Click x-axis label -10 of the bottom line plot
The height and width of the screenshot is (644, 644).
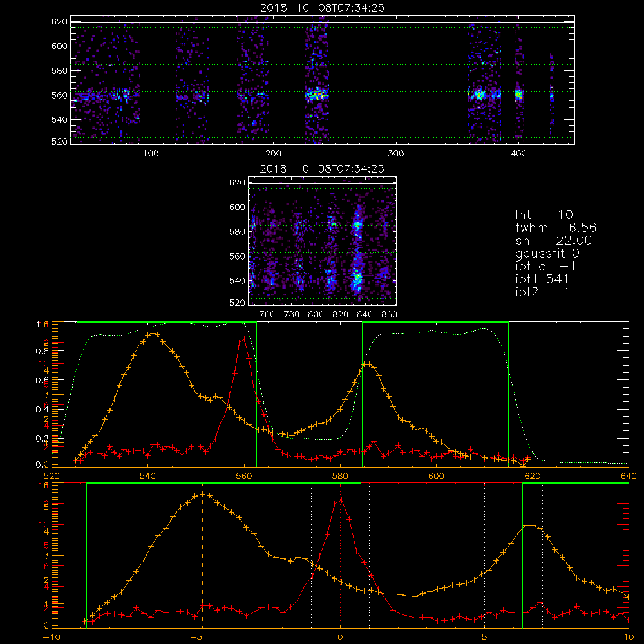pyautogui.click(x=52, y=637)
